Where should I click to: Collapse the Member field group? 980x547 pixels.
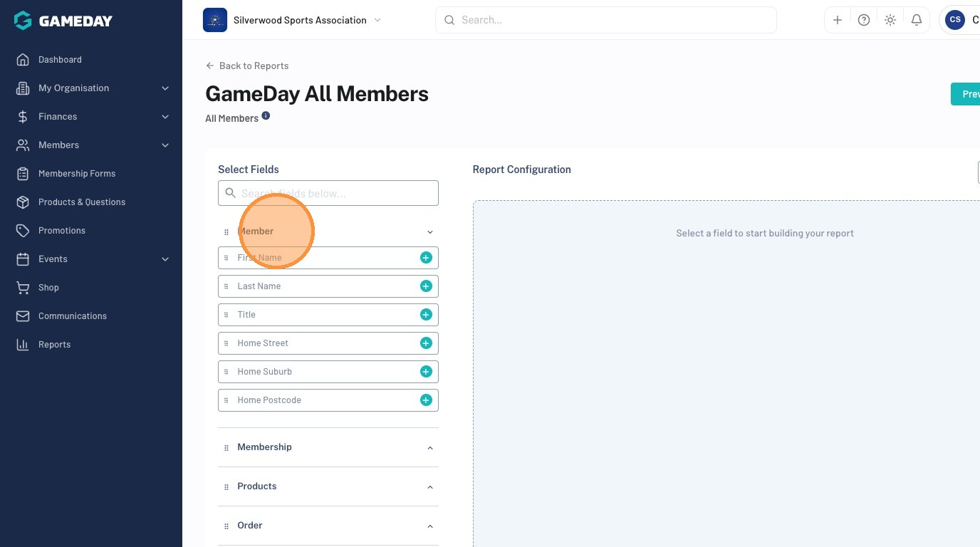(x=430, y=232)
